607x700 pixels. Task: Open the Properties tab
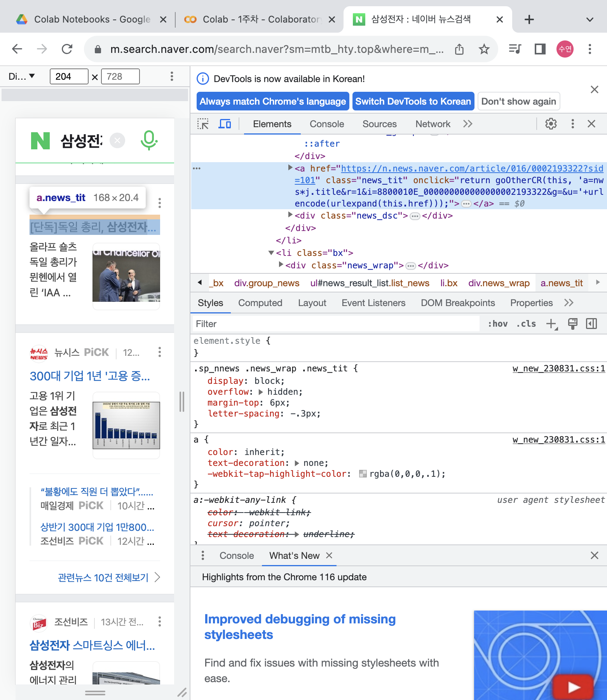531,303
